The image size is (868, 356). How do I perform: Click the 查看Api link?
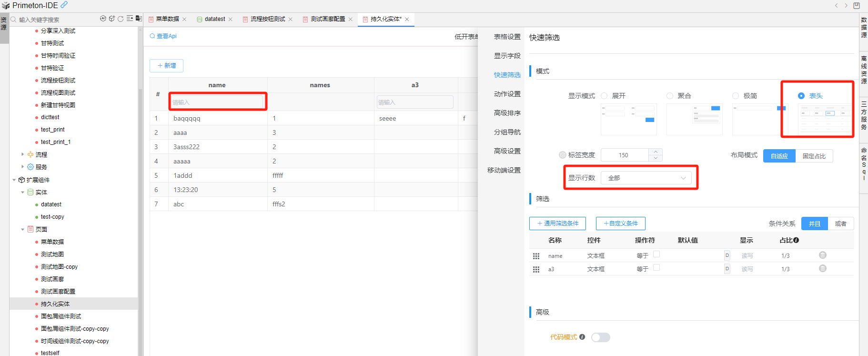point(163,36)
